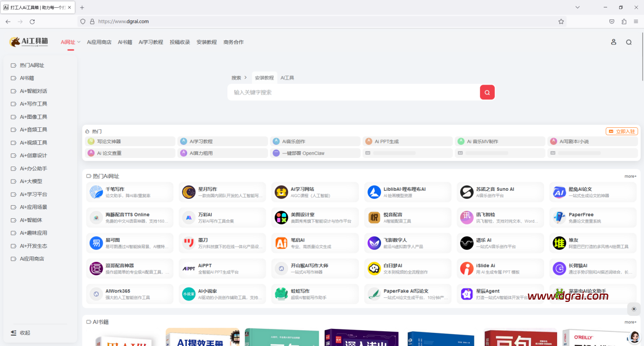The height and width of the screenshot is (346, 644).
Task: Open 长臂猿AI icon
Action: coord(559,269)
